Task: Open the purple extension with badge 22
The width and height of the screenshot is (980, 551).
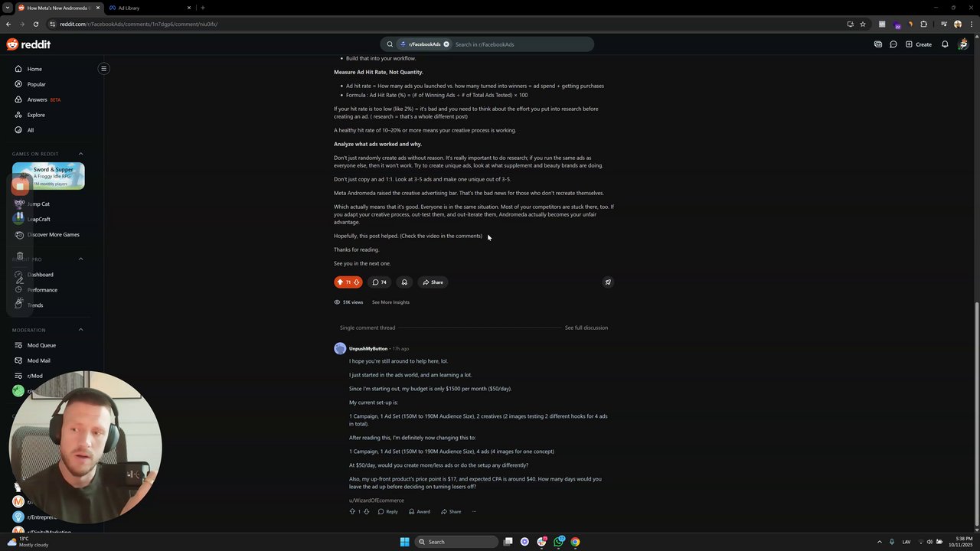Action: coord(897,24)
